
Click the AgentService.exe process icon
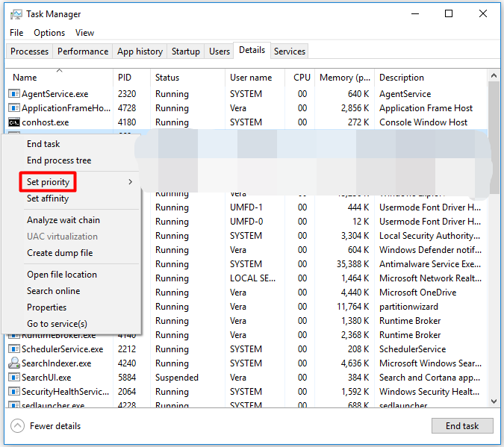[14, 94]
